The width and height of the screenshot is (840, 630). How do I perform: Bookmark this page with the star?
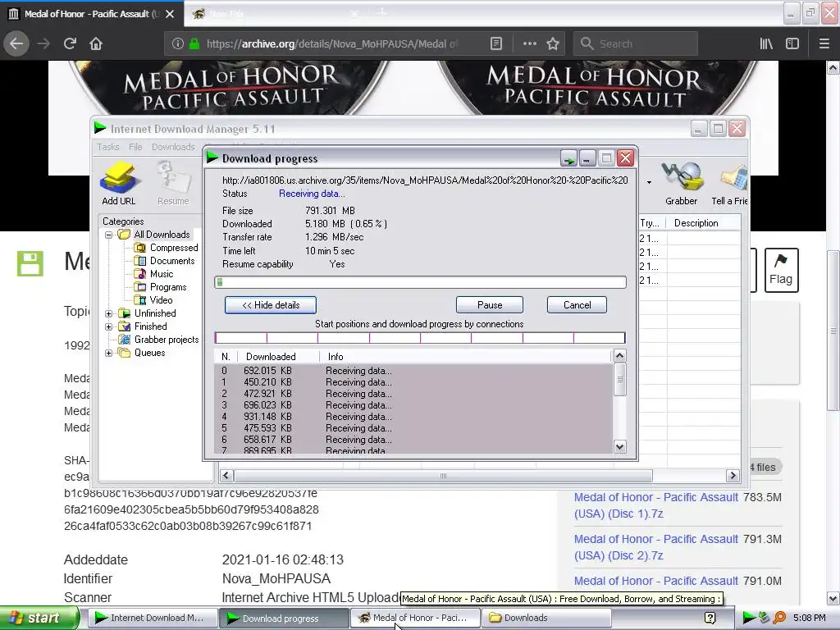click(x=553, y=43)
